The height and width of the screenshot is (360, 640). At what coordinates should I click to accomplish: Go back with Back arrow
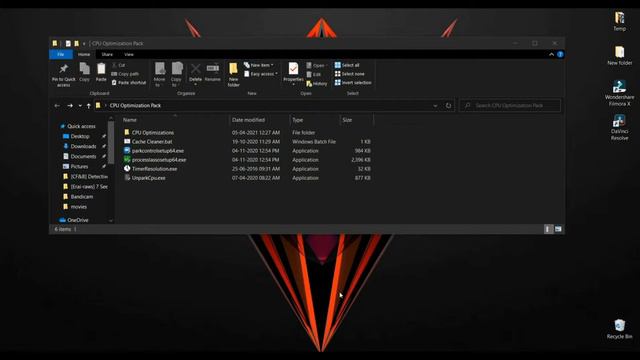57,106
